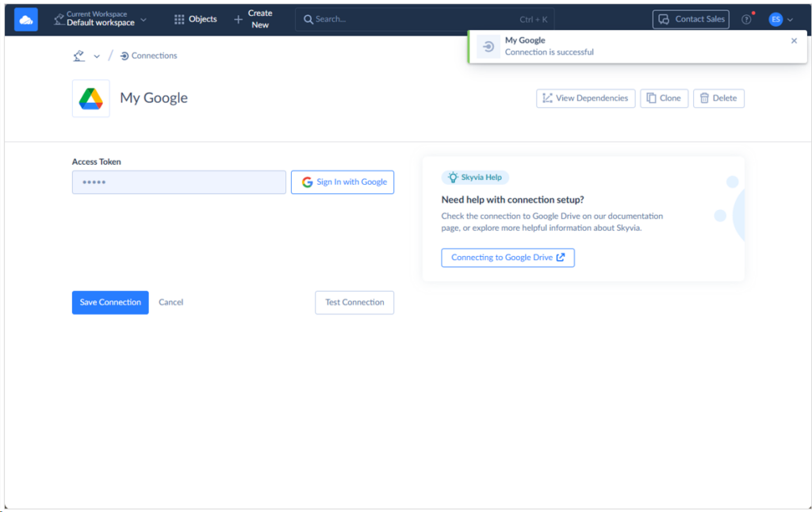Dismiss the Connection is successful notification

coord(794,41)
